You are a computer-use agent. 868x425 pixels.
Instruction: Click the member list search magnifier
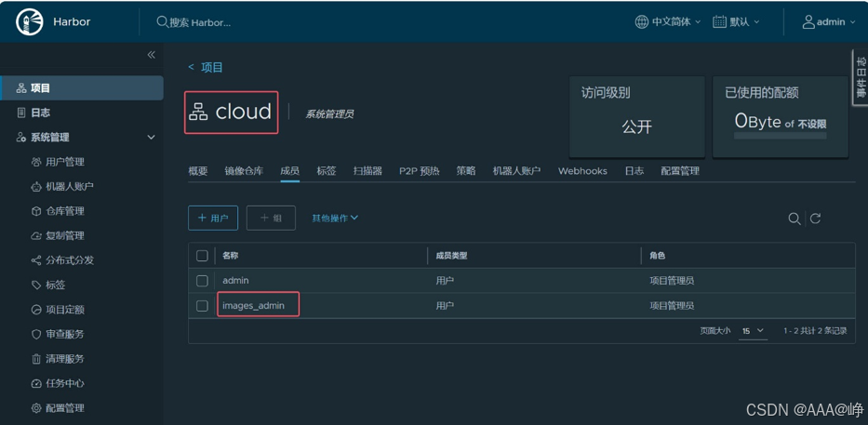795,219
